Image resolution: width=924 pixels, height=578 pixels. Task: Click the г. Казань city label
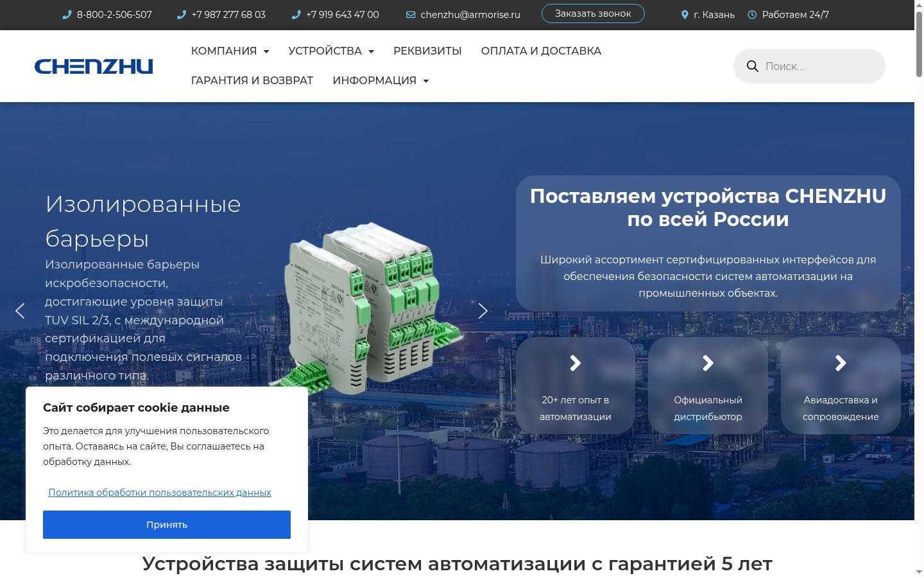click(x=714, y=15)
